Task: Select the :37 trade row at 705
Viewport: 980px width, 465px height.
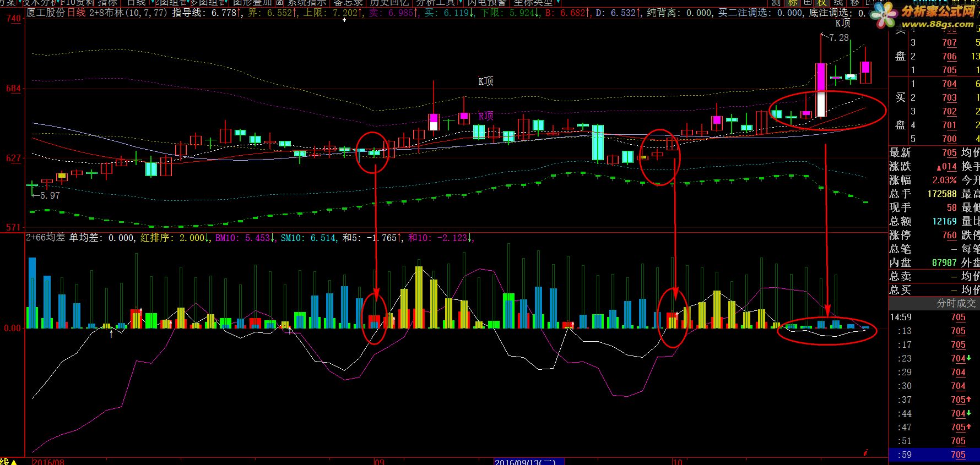Action: coord(934,400)
